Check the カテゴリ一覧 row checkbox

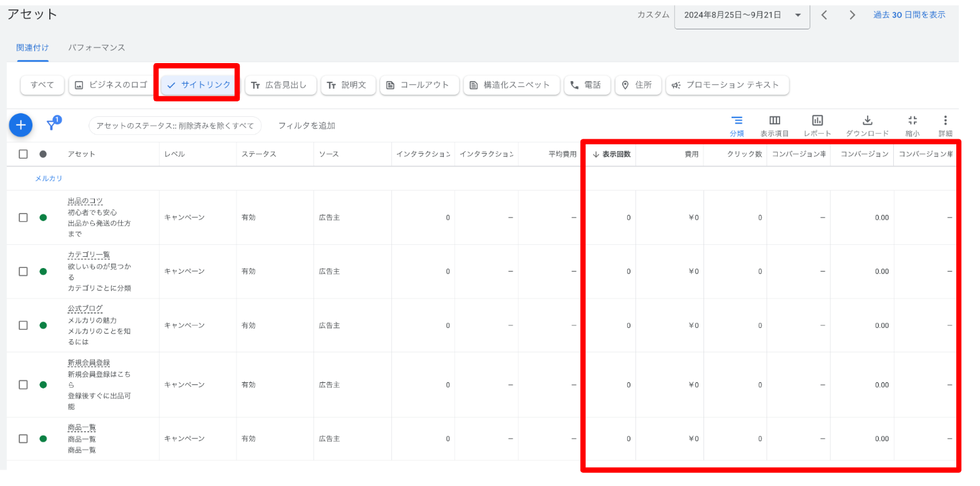[x=23, y=271]
